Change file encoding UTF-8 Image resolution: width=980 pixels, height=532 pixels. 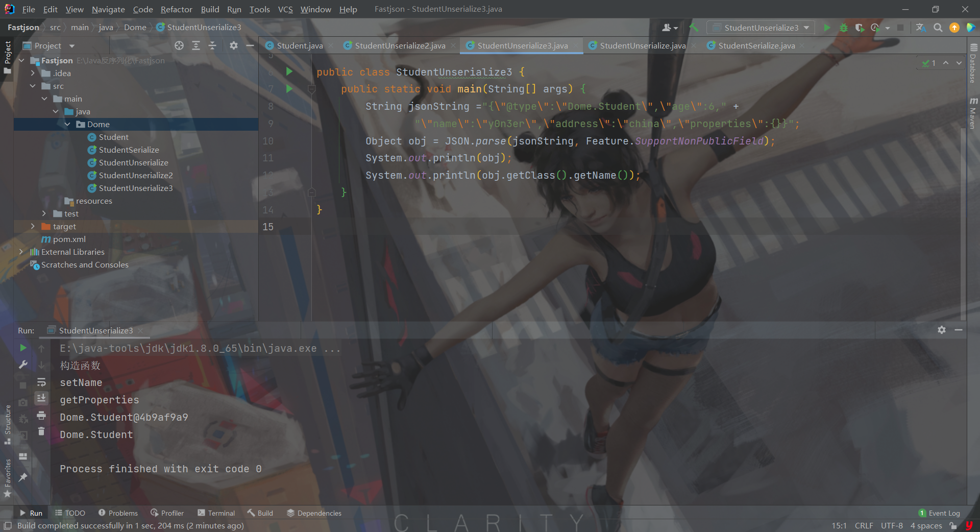[x=892, y=525]
